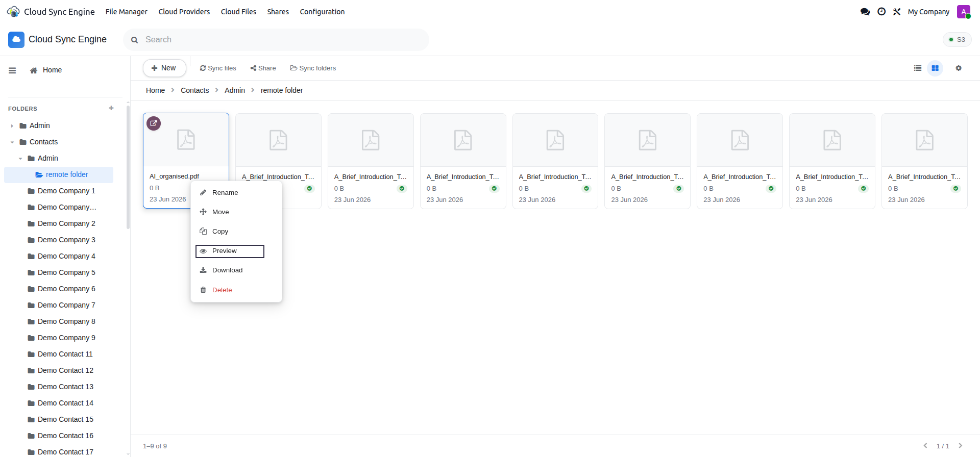The width and height of the screenshot is (980, 457).
Task: Open the My Company switcher
Action: pyautogui.click(x=928, y=12)
